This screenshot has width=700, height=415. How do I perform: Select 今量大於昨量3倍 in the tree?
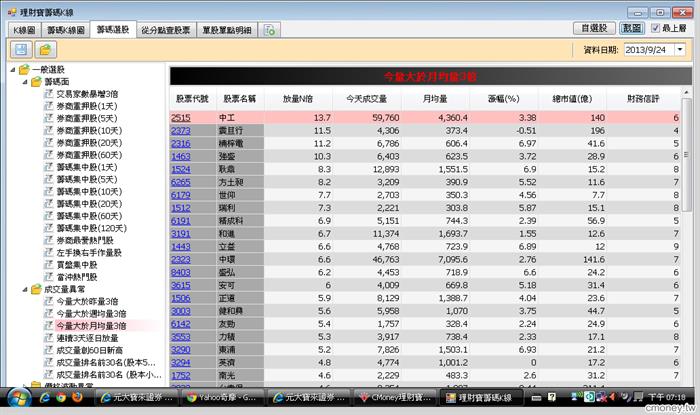coord(88,301)
